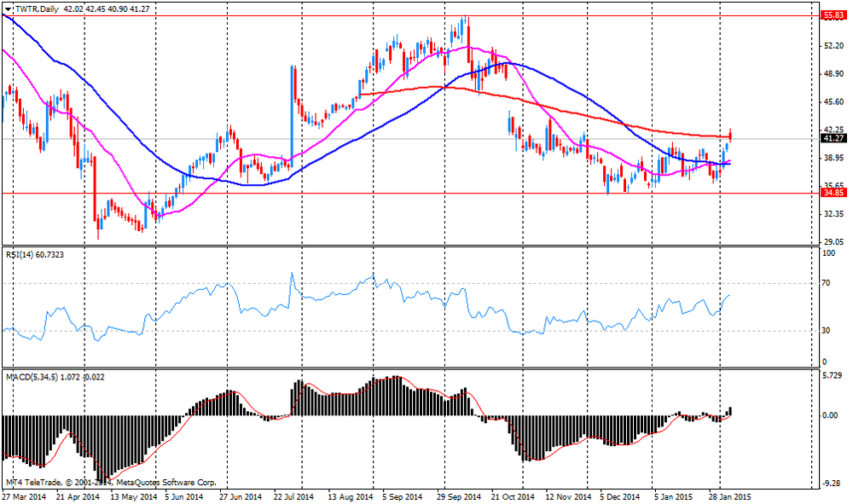Click the MACD zero level 0.00 label

(830, 415)
